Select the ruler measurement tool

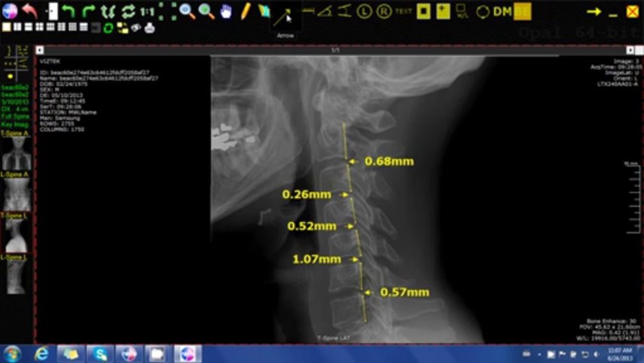(x=308, y=11)
